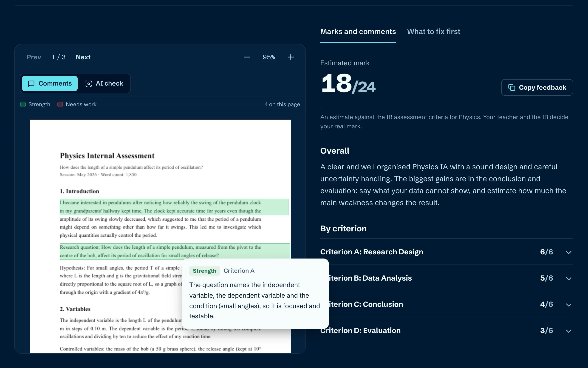Viewport: 588px width, 368px height.
Task: Expand Criterion C: Conclusion chevron
Action: click(x=568, y=305)
